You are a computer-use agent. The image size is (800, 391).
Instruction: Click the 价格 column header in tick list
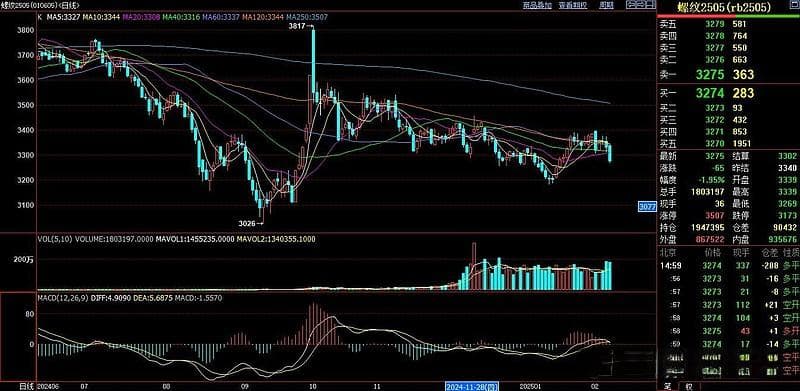712,253
